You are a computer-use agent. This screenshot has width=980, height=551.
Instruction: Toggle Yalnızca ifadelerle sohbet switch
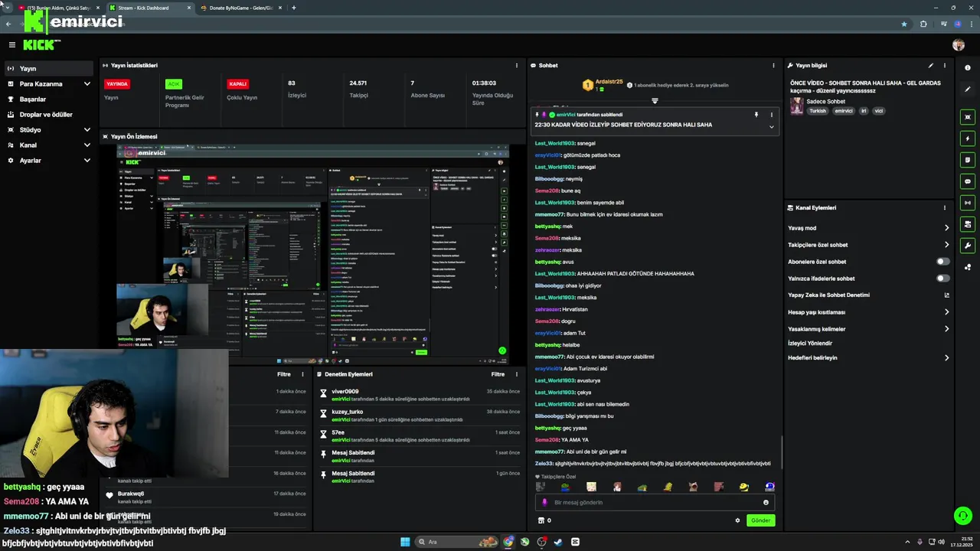[x=943, y=279]
